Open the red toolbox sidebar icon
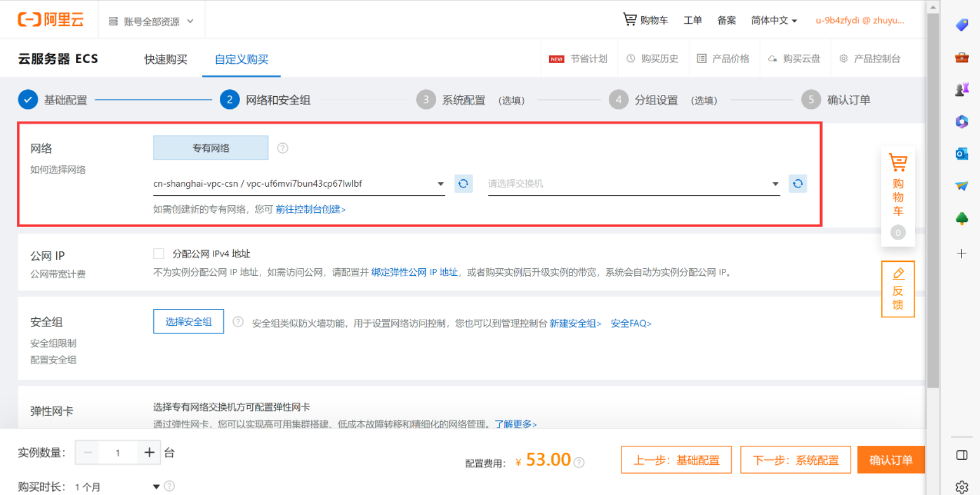 962,57
